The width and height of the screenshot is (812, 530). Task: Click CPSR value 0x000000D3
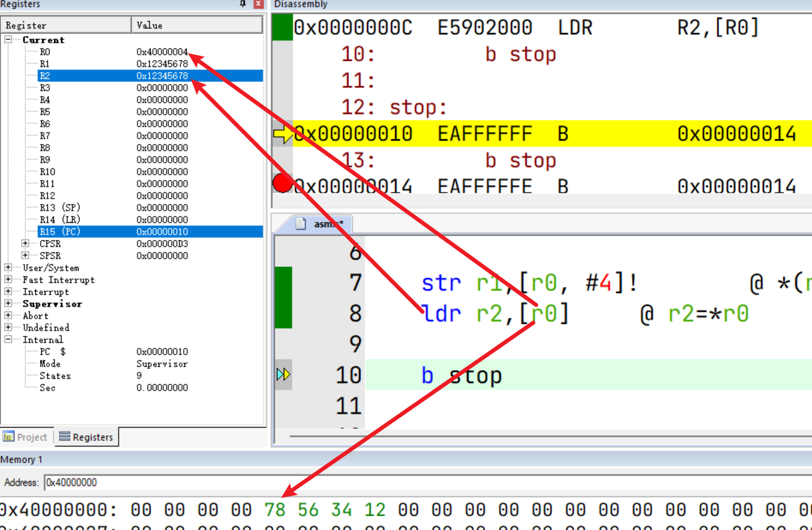162,243
